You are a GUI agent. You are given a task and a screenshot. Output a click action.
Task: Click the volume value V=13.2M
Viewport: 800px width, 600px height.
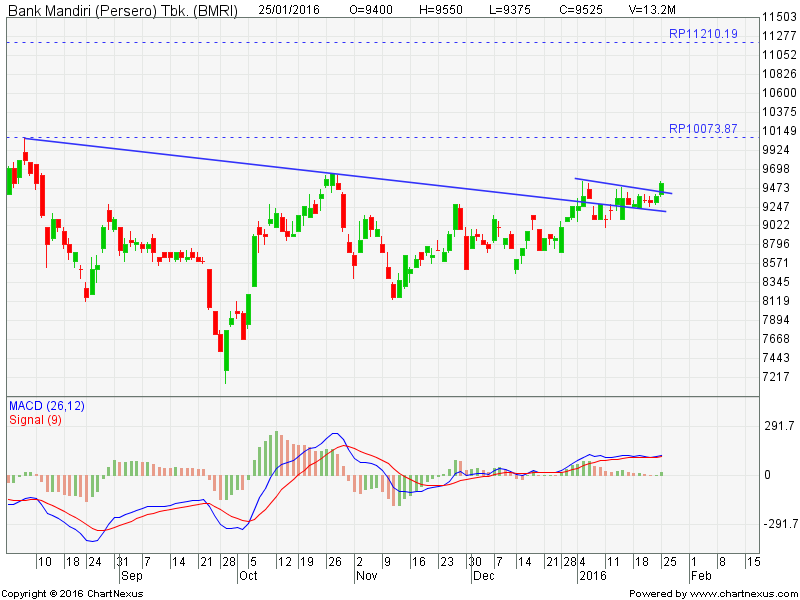pyautogui.click(x=652, y=10)
